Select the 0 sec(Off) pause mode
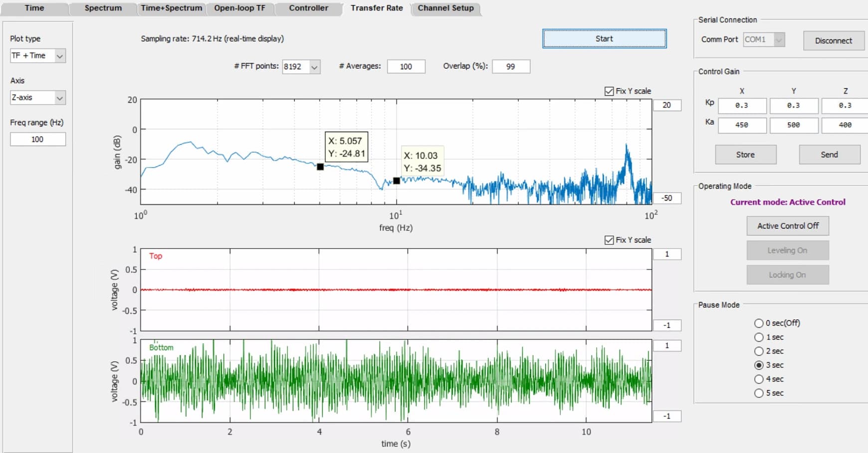 coord(759,323)
